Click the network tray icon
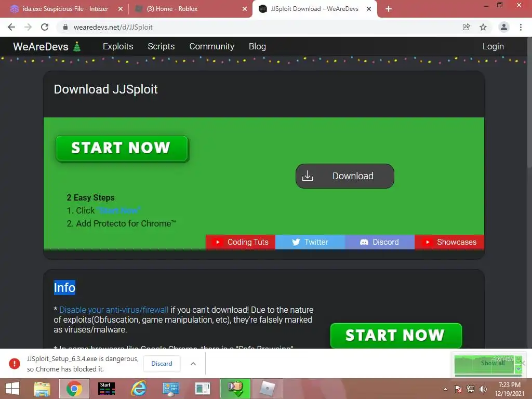532x399 pixels. coord(471,389)
